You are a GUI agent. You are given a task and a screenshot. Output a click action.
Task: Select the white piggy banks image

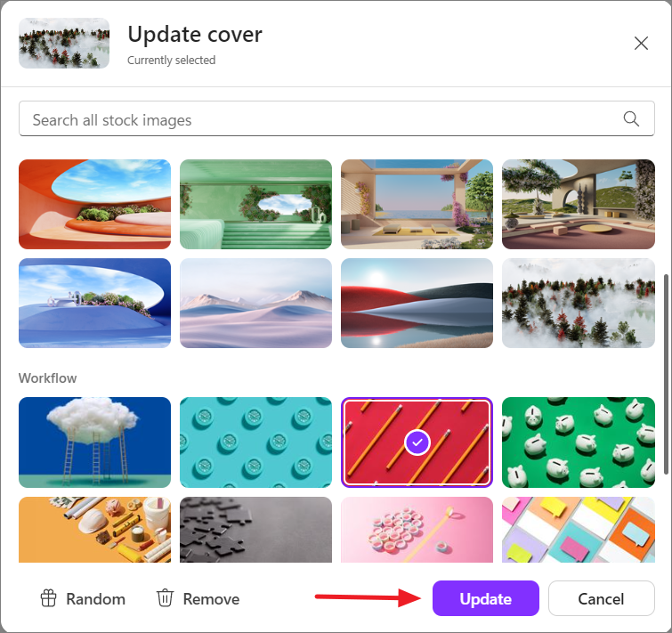coord(579,442)
